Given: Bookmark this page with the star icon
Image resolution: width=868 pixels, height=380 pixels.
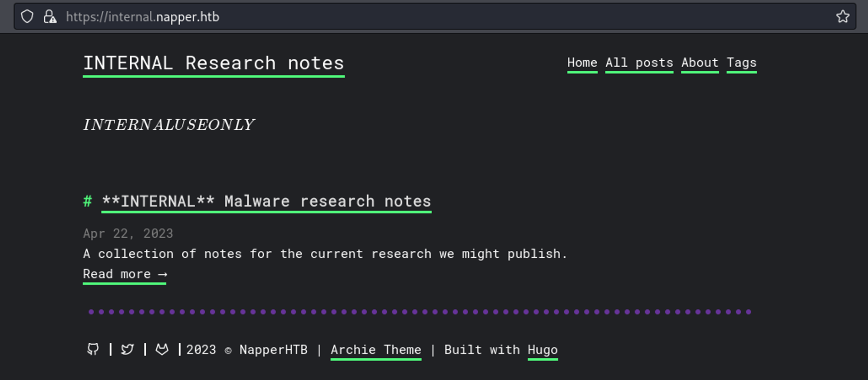Looking at the screenshot, I should pos(842,17).
